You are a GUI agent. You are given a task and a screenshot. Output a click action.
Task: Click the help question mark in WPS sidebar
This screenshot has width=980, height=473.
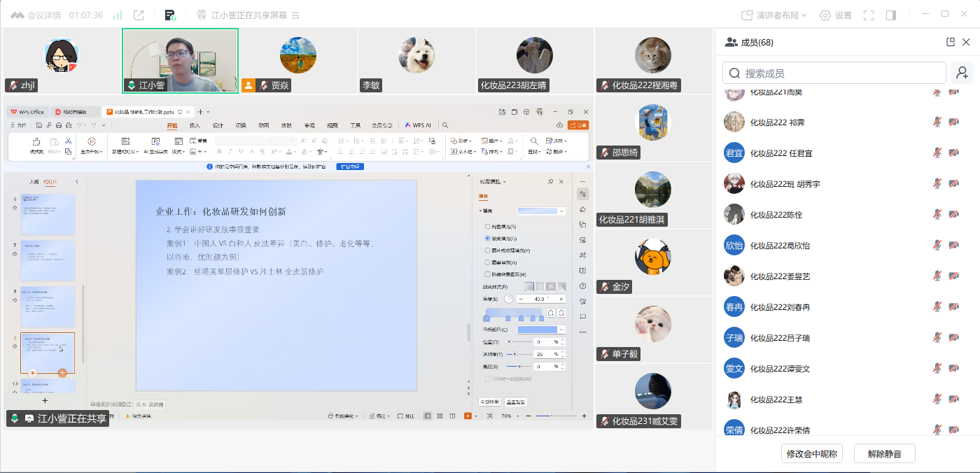pos(582,286)
